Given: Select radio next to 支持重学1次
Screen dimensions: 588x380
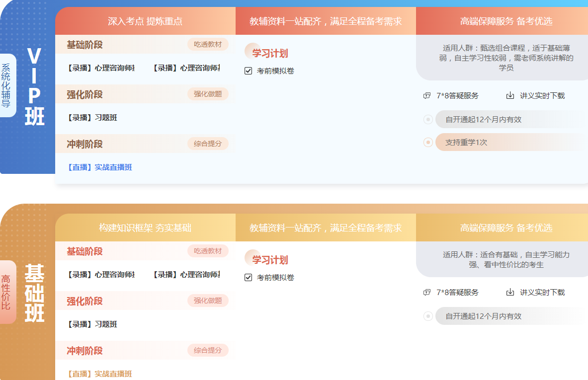Looking at the screenshot, I should (x=428, y=143).
